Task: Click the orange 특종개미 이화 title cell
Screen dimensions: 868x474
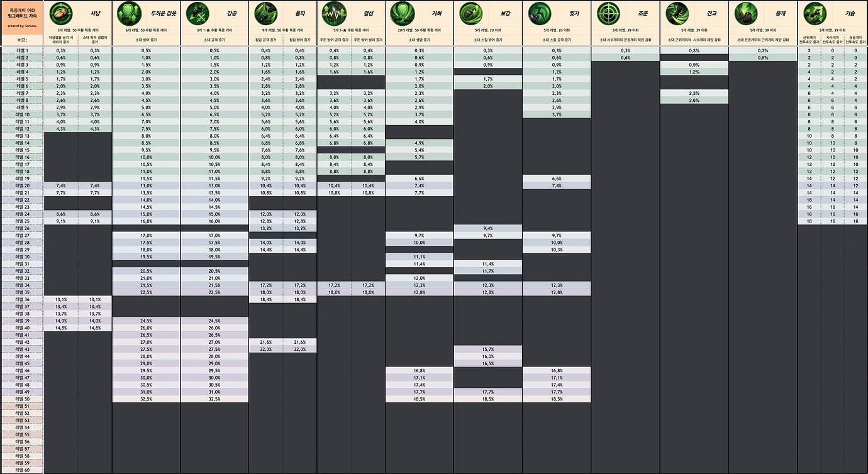Action: point(22,18)
